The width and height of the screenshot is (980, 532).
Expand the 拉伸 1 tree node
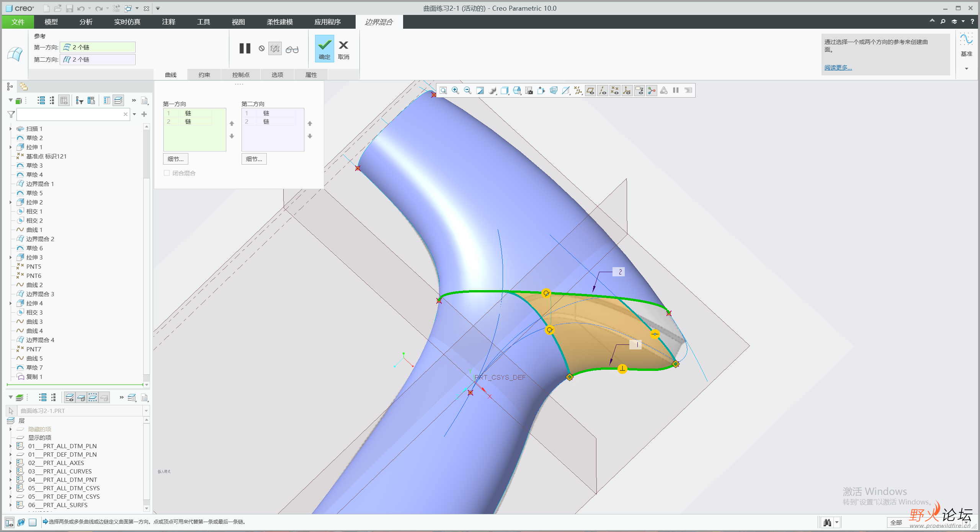click(11, 147)
